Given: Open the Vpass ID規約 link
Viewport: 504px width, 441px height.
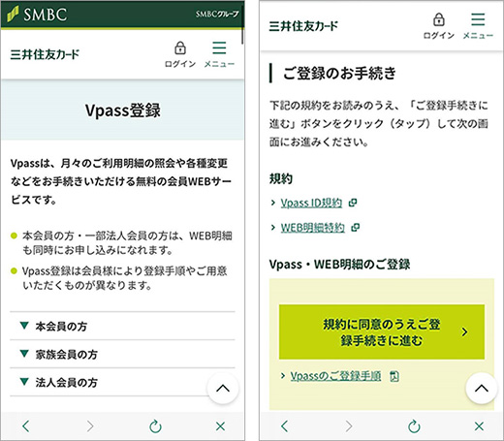Looking at the screenshot, I should [x=311, y=203].
